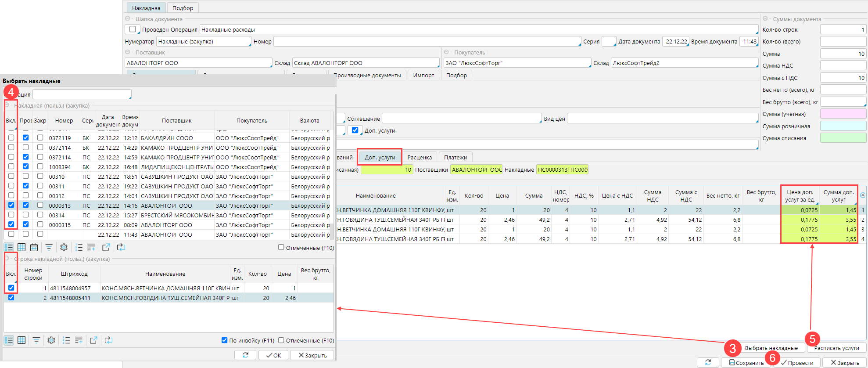Switch to grid view in the upper invoice list toolbar
The height and width of the screenshot is (368, 868).
[22, 247]
